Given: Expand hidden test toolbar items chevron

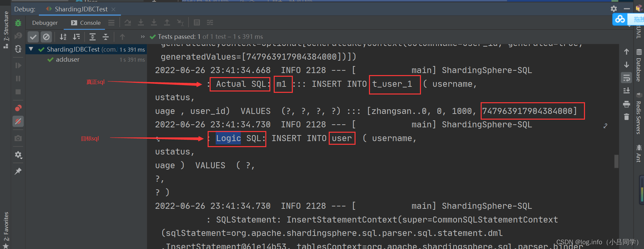Looking at the screenshot, I should [x=143, y=37].
